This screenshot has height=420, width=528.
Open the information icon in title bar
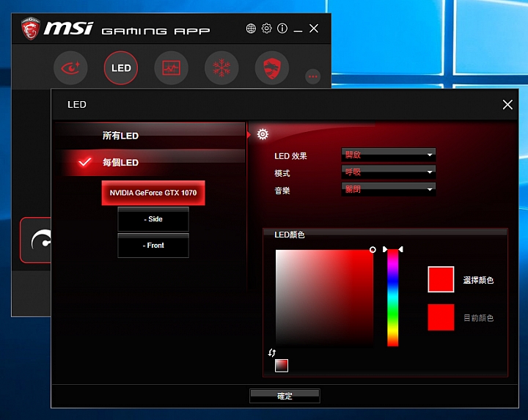coord(282,29)
